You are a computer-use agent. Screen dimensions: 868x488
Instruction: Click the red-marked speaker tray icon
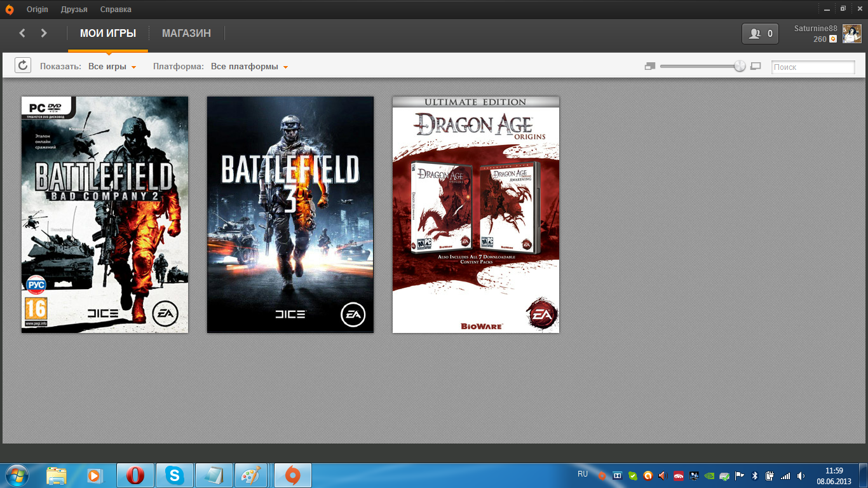click(663, 475)
